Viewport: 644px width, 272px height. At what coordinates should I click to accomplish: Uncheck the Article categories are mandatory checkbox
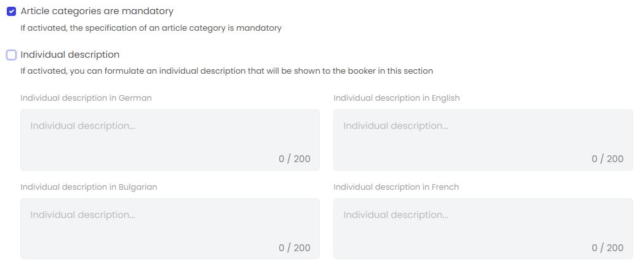(11, 11)
